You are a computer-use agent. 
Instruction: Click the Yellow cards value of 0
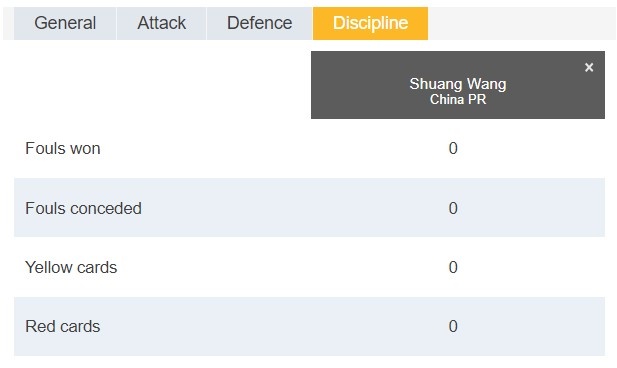tap(453, 267)
